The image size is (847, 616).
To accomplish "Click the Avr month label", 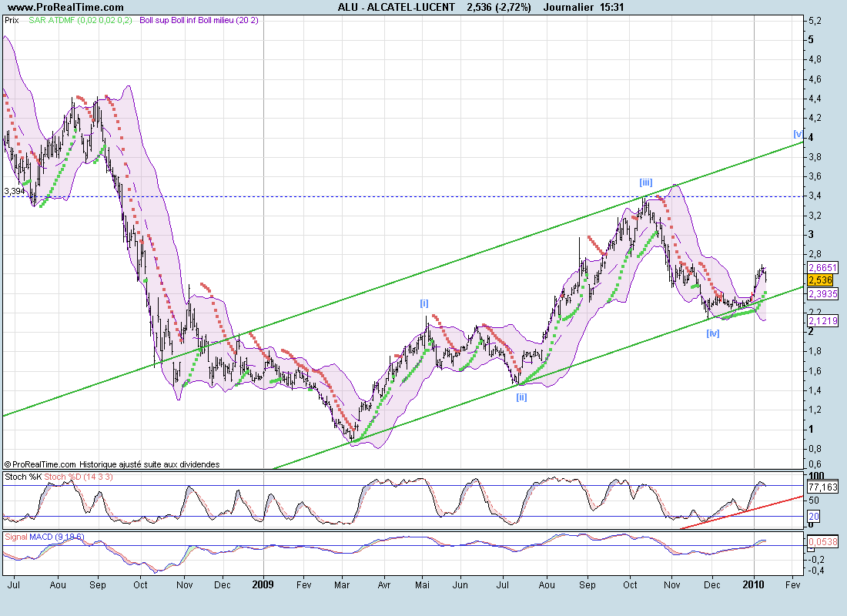I will (x=383, y=584).
